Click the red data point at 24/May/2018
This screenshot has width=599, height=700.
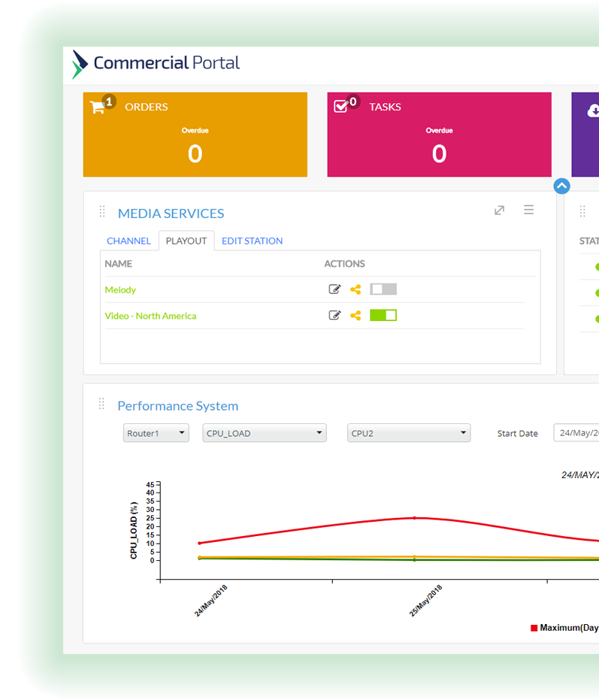[x=199, y=544]
